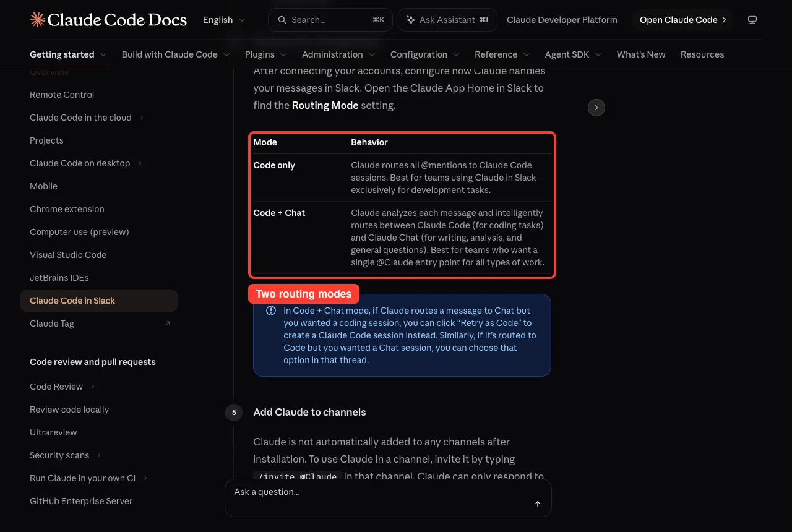
Task: Expand Run Claude in your own CI chevron
Action: pyautogui.click(x=145, y=478)
